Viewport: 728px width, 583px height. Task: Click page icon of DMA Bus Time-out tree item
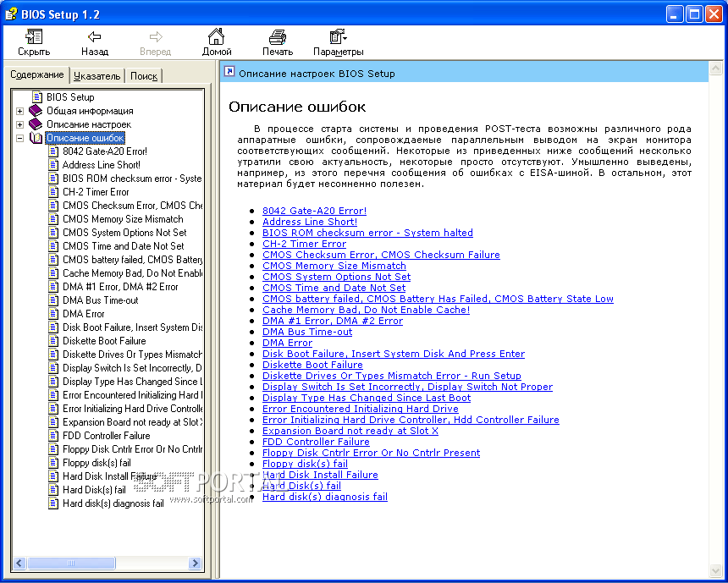click(x=54, y=300)
